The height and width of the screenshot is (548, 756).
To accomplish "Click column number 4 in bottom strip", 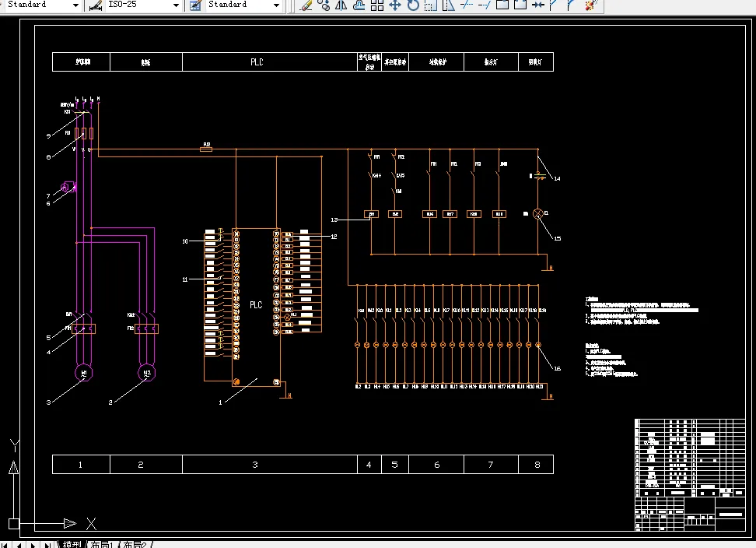I will click(x=369, y=465).
